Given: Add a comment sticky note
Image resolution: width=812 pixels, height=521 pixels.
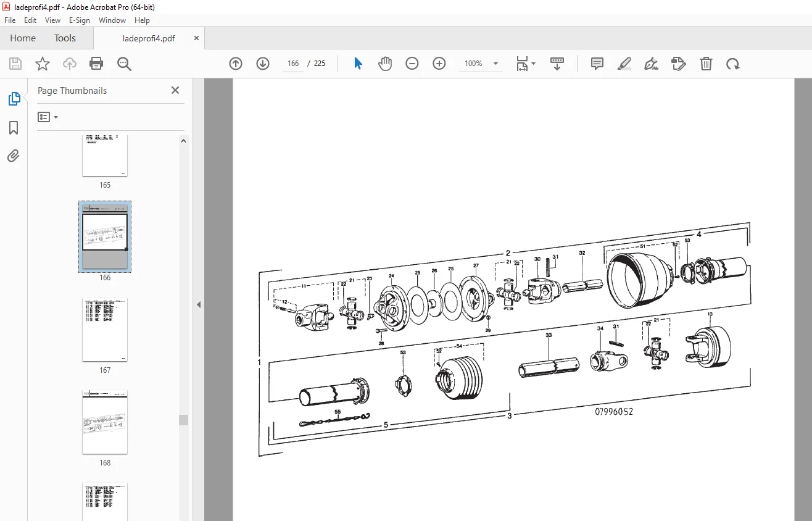Looking at the screenshot, I should [x=597, y=64].
